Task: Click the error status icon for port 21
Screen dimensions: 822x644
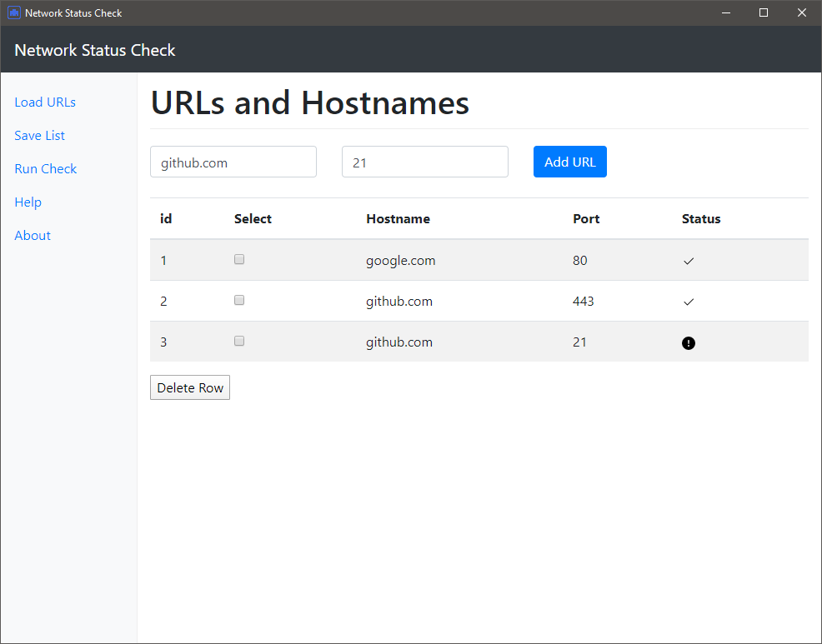Action: pyautogui.click(x=689, y=343)
